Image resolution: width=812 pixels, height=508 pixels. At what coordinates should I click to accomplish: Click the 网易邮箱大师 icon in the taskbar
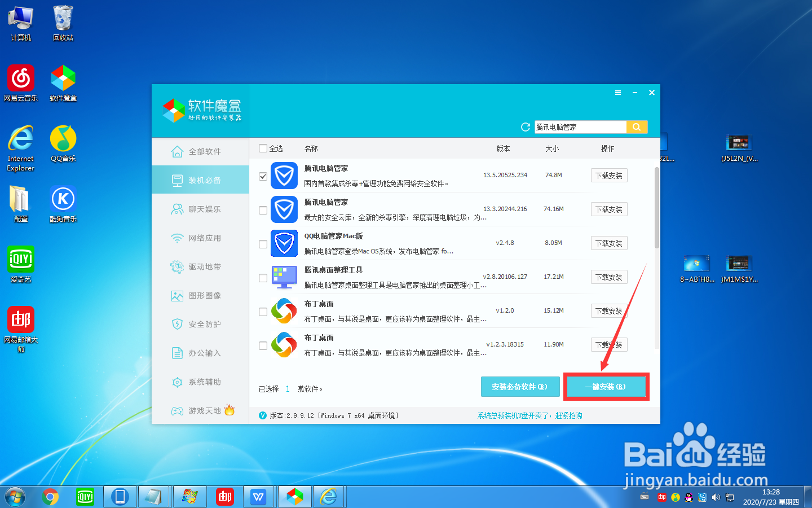pos(224,497)
